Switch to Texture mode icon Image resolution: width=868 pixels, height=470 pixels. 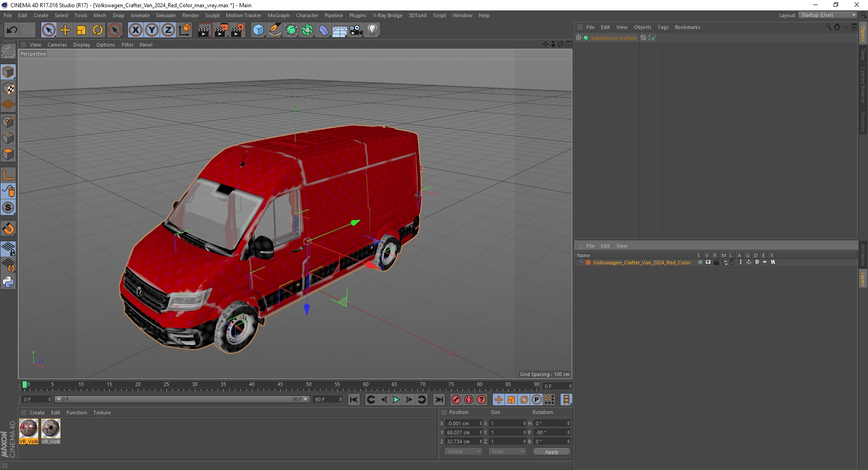click(x=8, y=89)
